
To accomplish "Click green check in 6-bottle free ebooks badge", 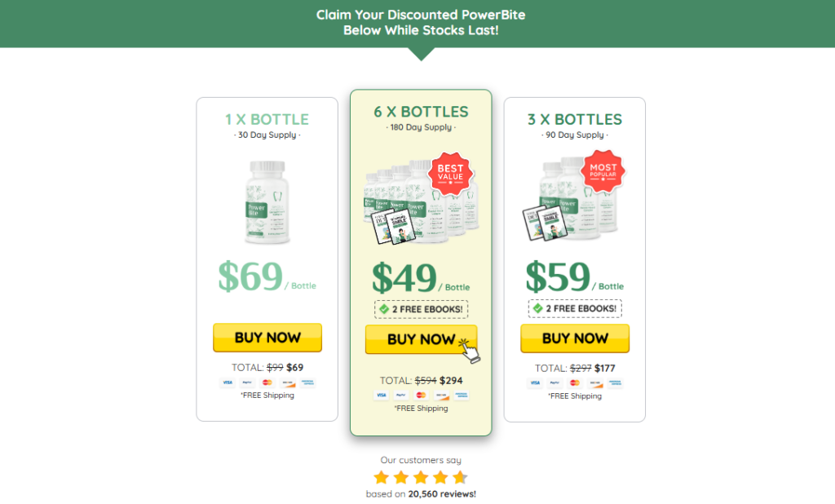I will [x=384, y=309].
